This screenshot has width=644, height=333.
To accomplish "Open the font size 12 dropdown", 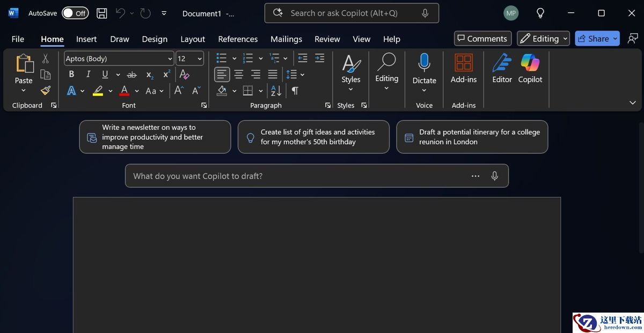I will point(200,59).
